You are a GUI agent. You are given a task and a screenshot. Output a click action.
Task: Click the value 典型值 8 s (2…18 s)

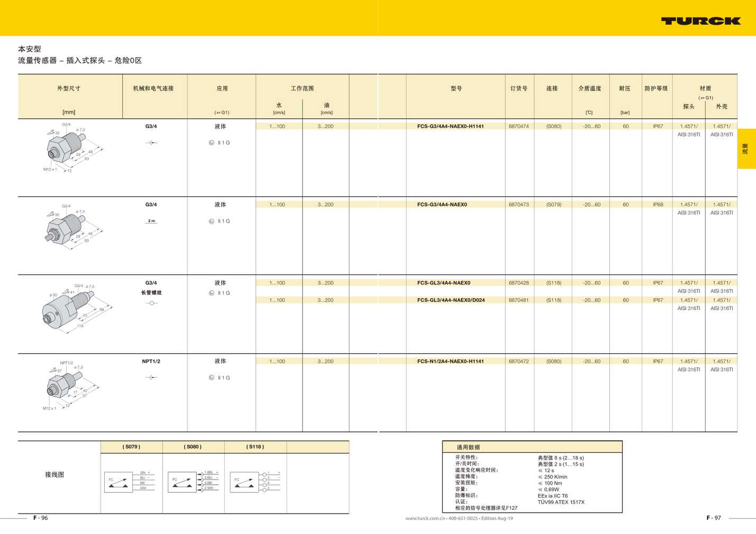point(561,458)
